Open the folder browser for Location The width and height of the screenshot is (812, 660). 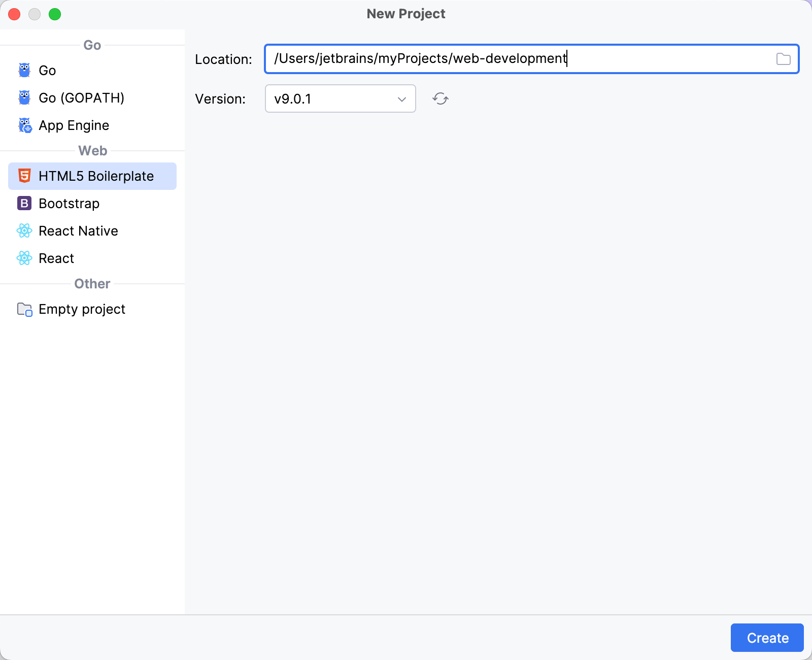click(x=784, y=58)
